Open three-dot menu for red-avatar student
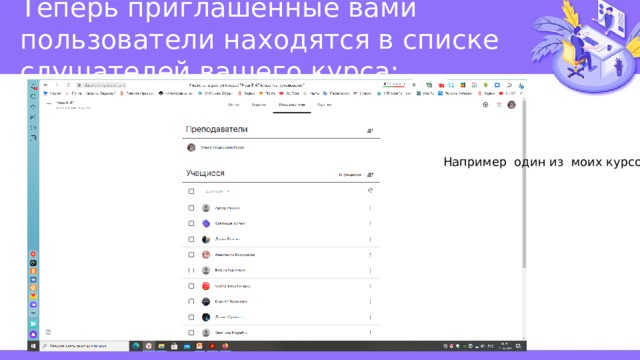Screen dimensions: 640x360 click(370, 286)
